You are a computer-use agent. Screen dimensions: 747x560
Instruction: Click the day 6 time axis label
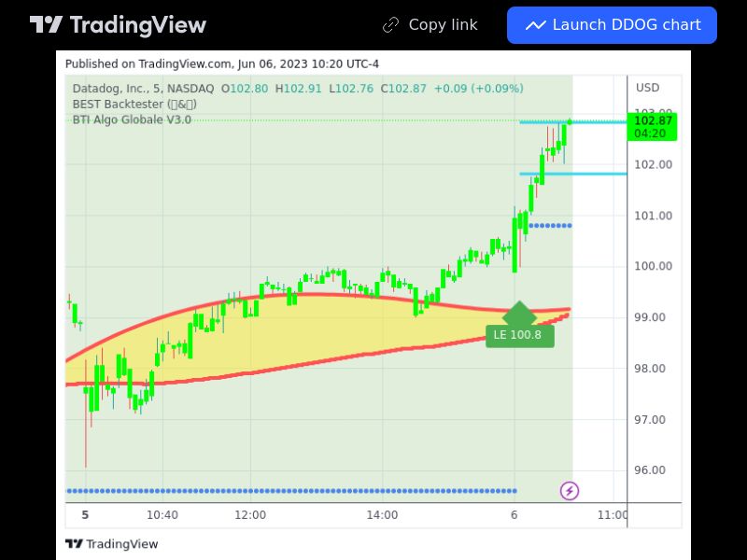514,515
